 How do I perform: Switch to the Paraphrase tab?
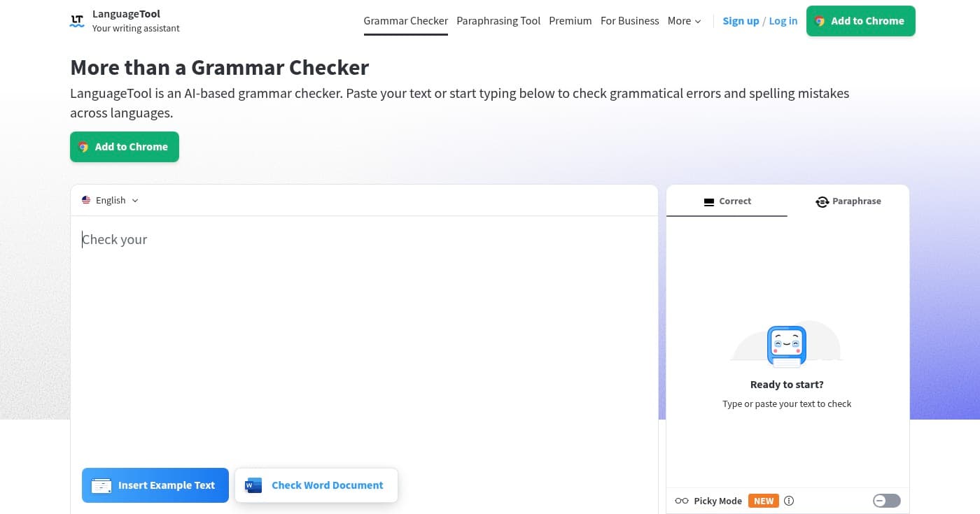click(848, 201)
